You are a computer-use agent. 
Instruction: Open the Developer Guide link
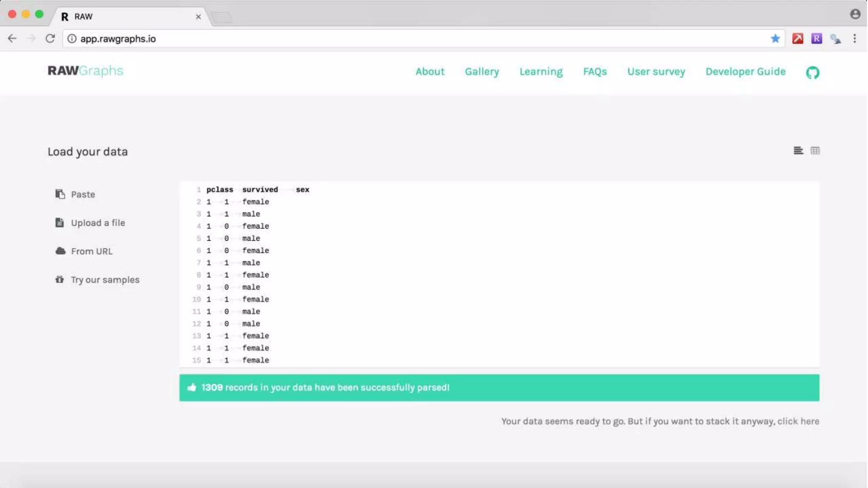pos(745,72)
